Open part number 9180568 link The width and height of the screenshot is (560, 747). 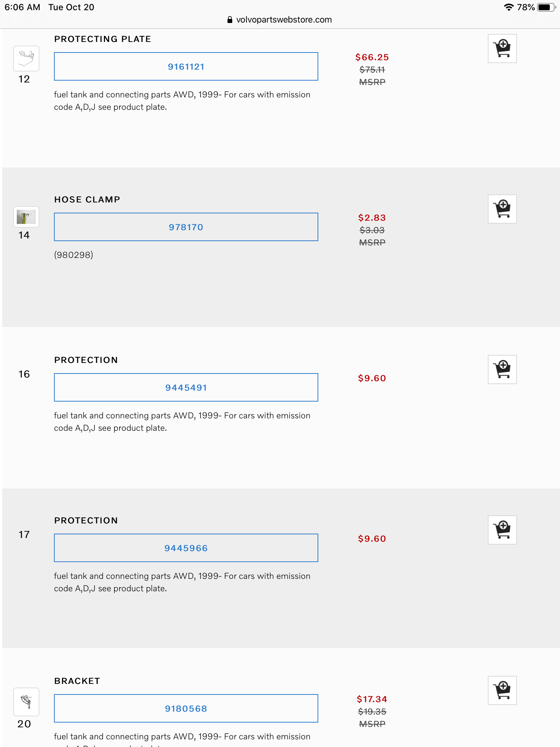pyautogui.click(x=186, y=709)
